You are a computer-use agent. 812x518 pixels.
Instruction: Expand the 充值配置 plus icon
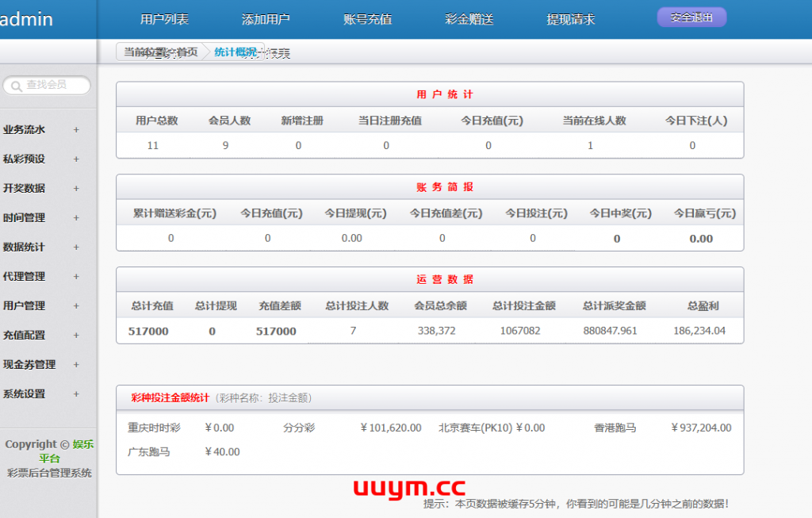pos(76,336)
